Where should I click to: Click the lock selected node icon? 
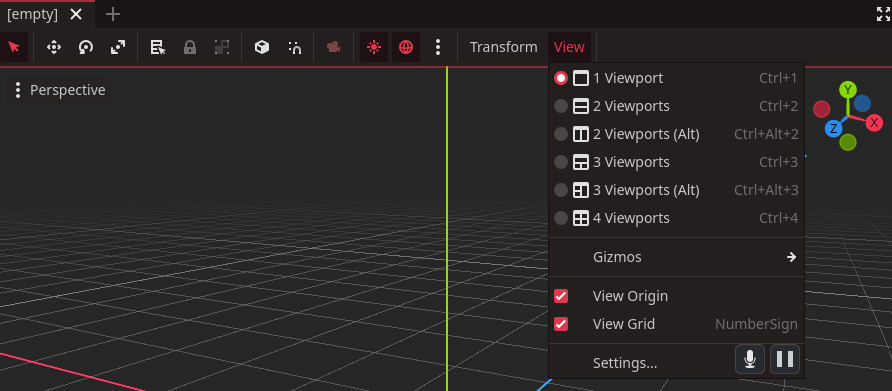click(189, 47)
